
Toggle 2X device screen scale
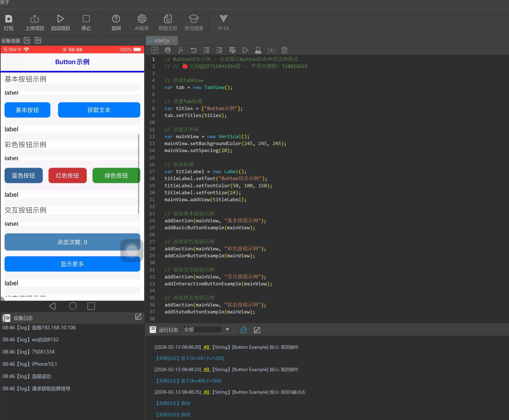(38, 40)
